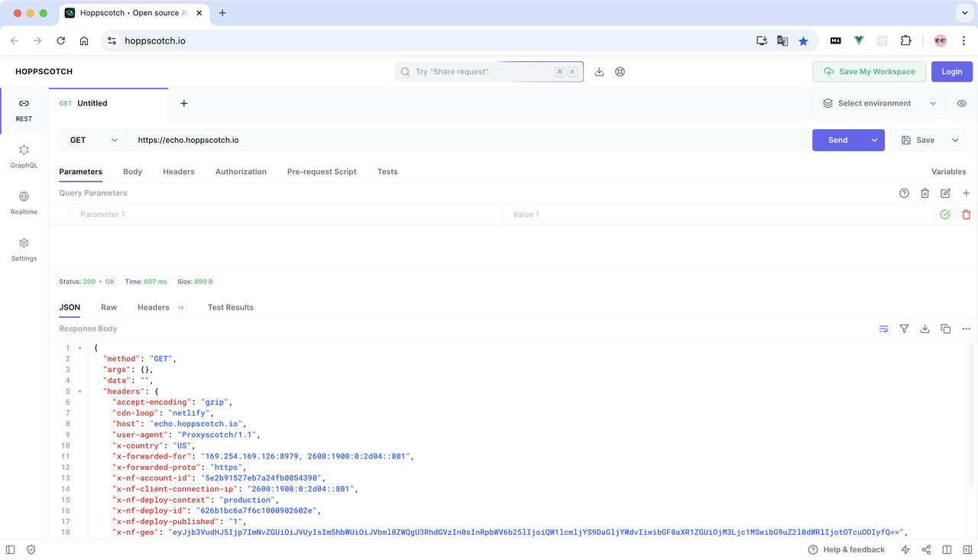Collapse the JSON root object on line 1
The width and height of the screenshot is (978, 560).
tap(79, 348)
